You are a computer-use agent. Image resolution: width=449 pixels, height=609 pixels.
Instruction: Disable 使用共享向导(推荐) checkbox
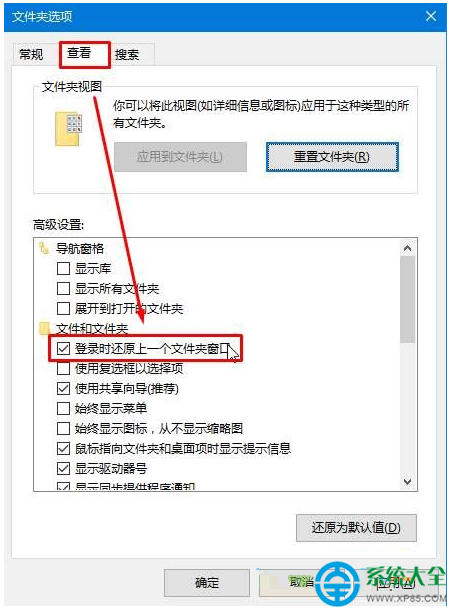click(63, 388)
